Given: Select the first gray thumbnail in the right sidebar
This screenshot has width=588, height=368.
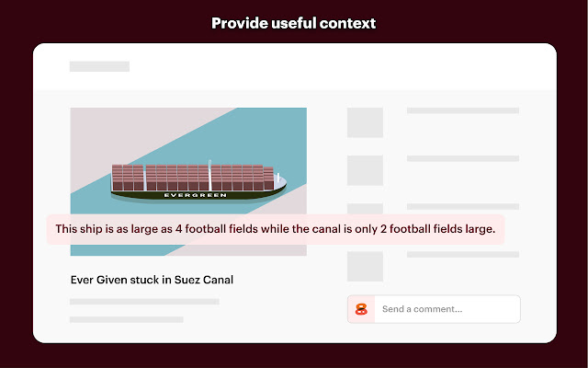Looking at the screenshot, I should pos(365,122).
